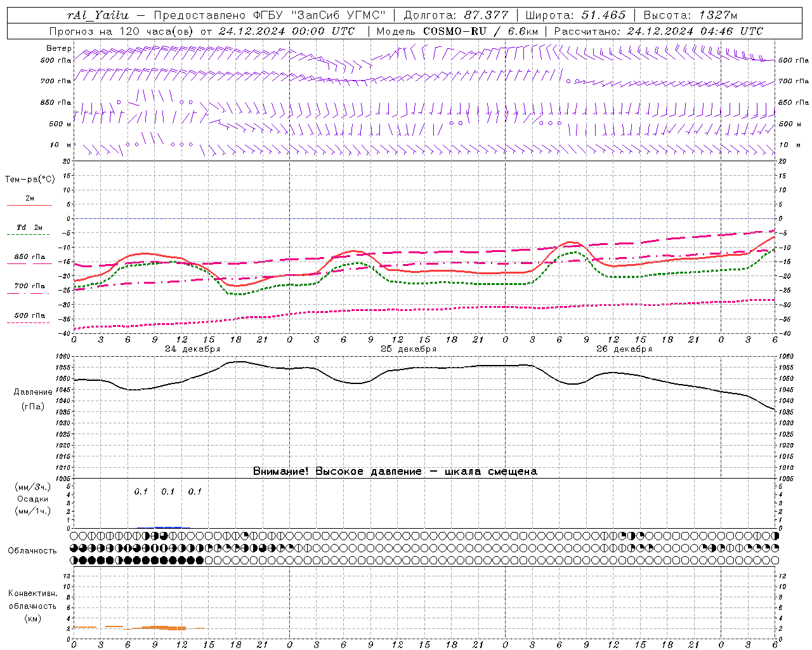Image resolution: width=812 pixels, height=650 pixels.
Task: Click the 26 декабря date label
Action: coord(624,349)
